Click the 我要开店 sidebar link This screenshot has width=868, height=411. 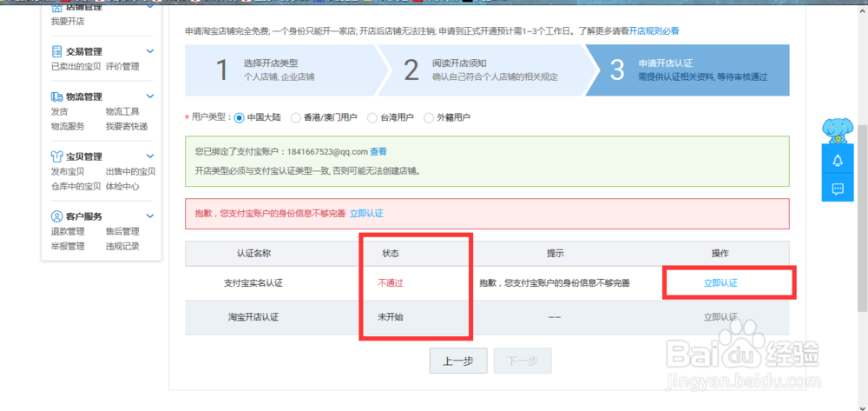tap(68, 21)
